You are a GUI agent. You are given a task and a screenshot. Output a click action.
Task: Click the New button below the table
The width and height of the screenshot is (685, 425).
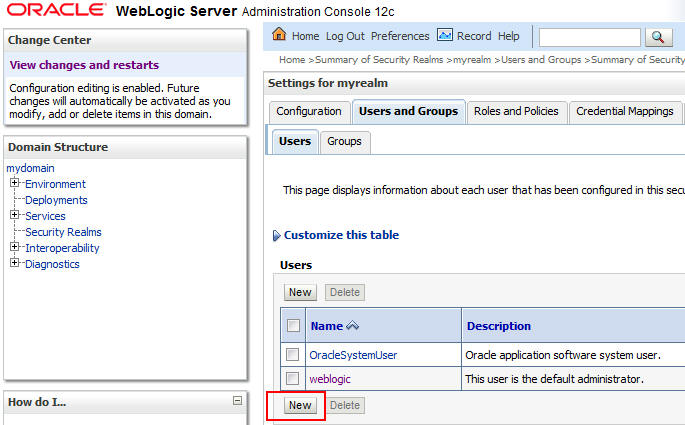click(x=300, y=405)
